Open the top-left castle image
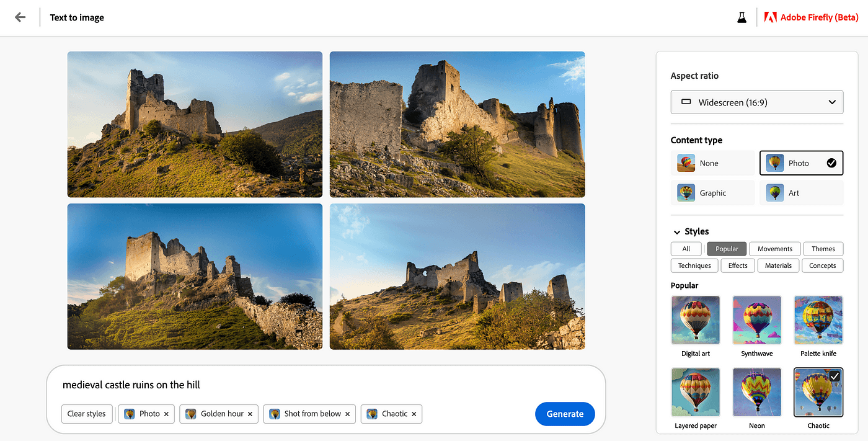This screenshot has width=868, height=441. pos(195,124)
